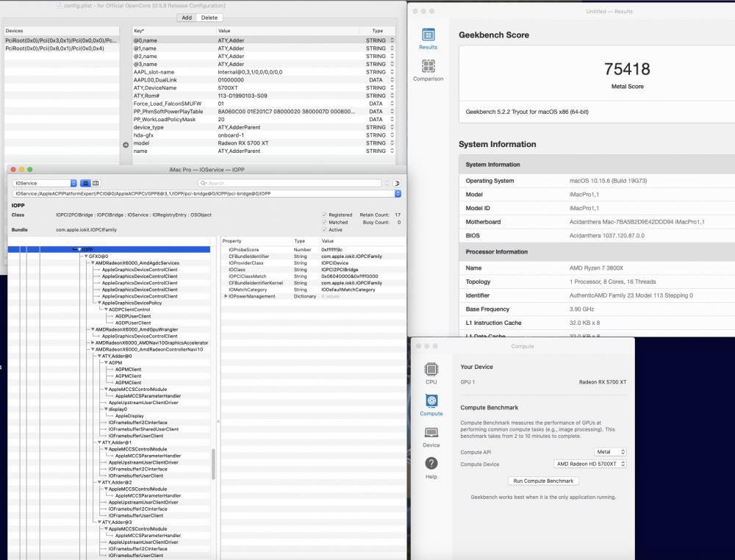
Task: Click the icon right of the search field
Action: click(397, 183)
